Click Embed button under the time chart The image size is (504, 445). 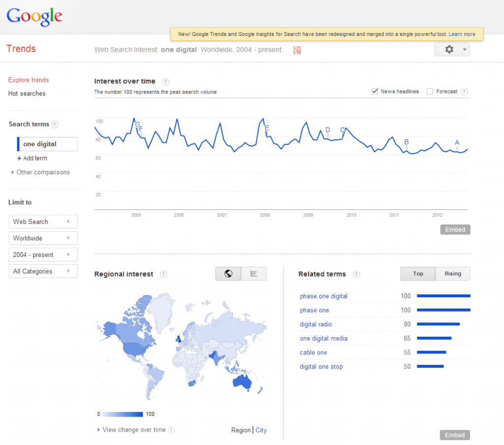455,229
